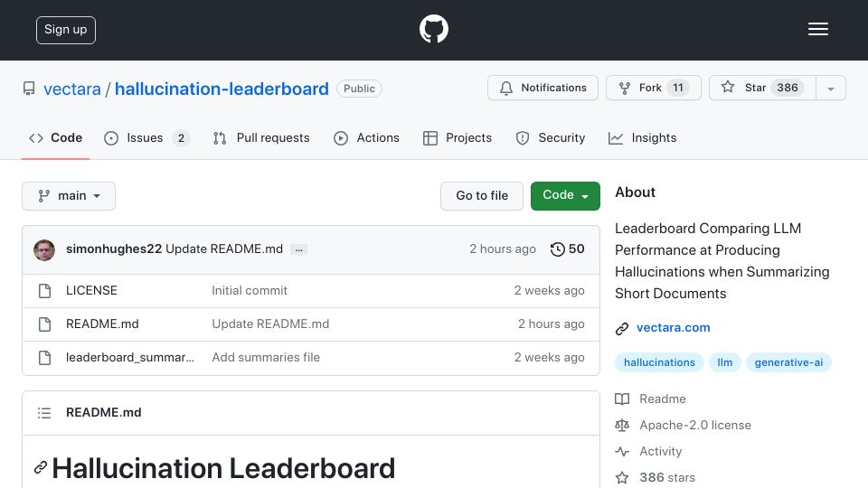Click the Activity pulse icon

point(622,452)
